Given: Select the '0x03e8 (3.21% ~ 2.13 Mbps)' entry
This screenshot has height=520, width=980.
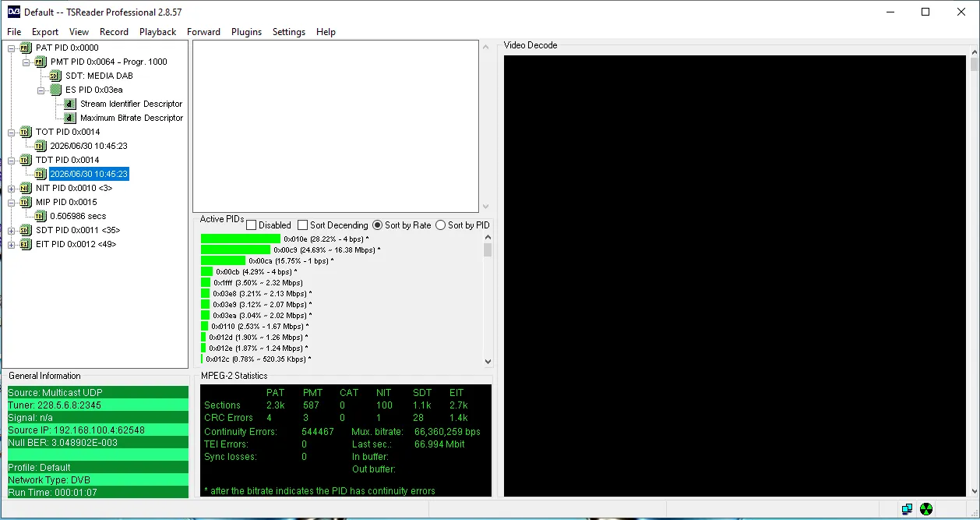Looking at the screenshot, I should coord(262,293).
